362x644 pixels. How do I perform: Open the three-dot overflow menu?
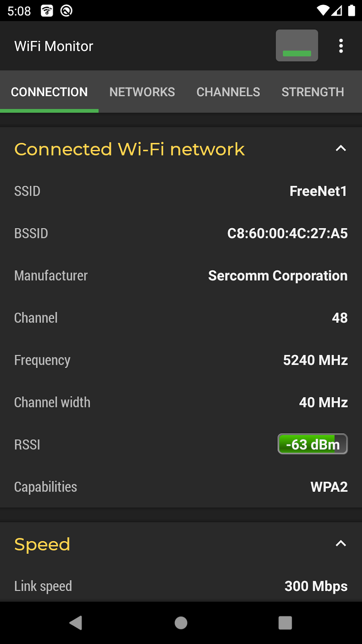pos(341,46)
